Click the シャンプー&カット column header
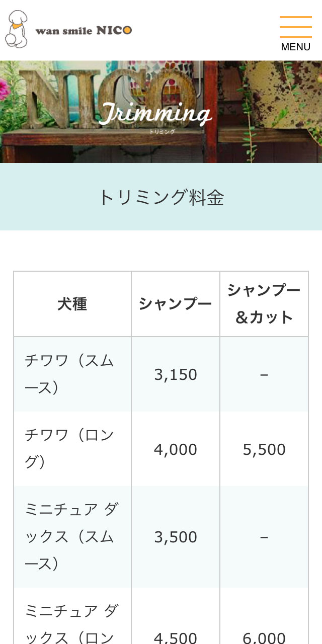 click(264, 304)
